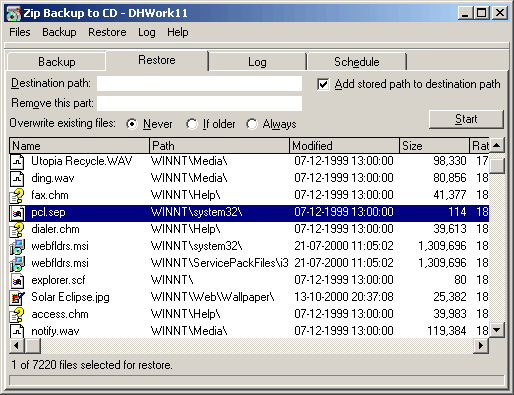514x395 pixels.
Task: Click the list scroll down arrow
Action: (497, 330)
